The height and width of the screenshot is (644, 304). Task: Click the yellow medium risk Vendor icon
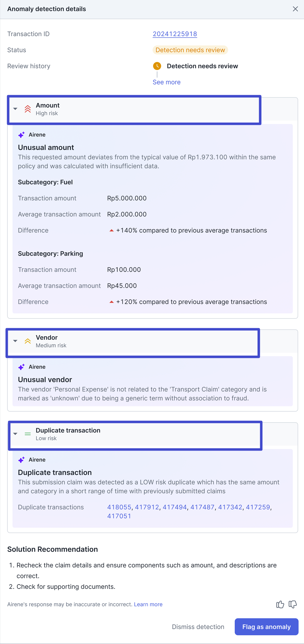[x=28, y=341]
